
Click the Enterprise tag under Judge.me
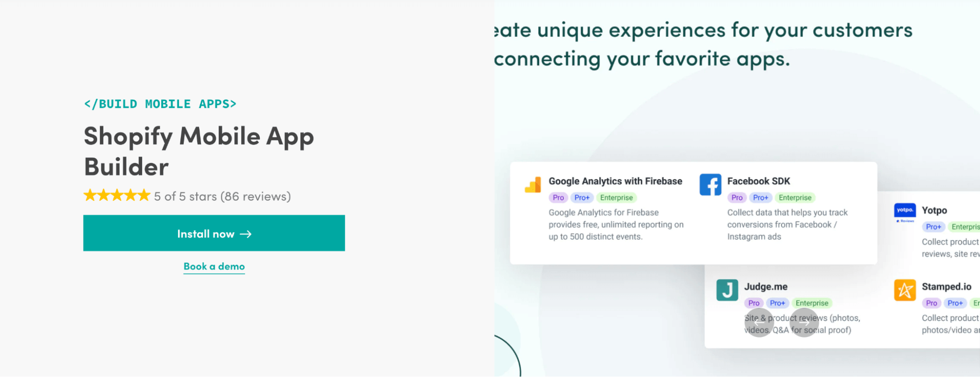pos(812,303)
